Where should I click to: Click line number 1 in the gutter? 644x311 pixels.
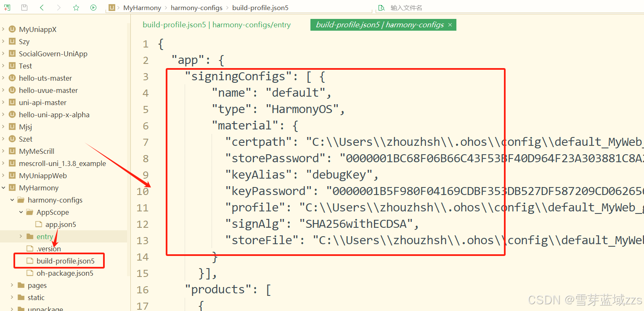tap(146, 44)
